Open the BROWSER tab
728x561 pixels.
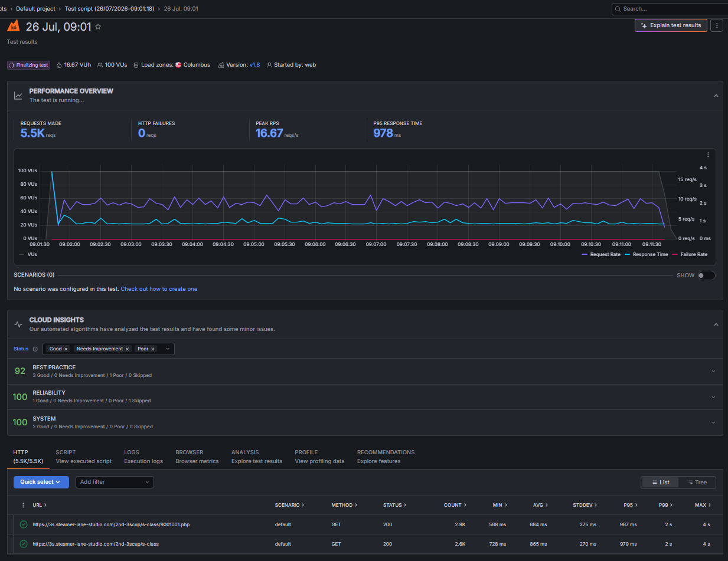pyautogui.click(x=197, y=457)
